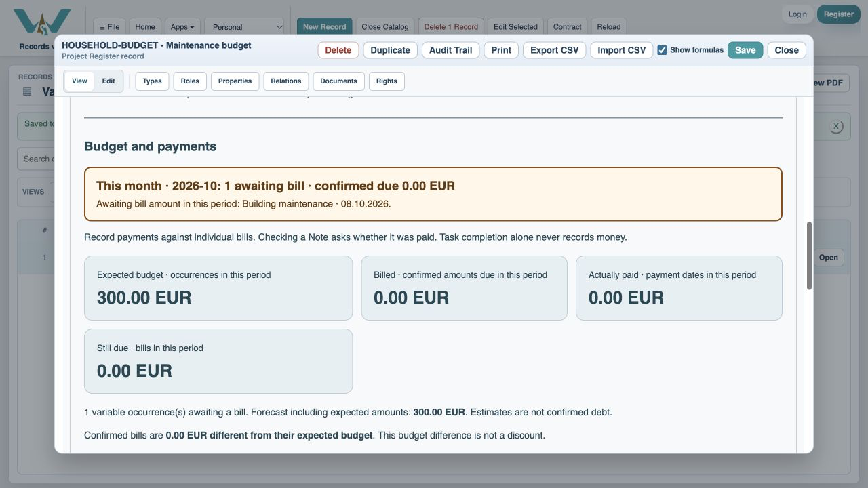
Task: Duplicate the Maintenance budget record
Action: (x=391, y=50)
